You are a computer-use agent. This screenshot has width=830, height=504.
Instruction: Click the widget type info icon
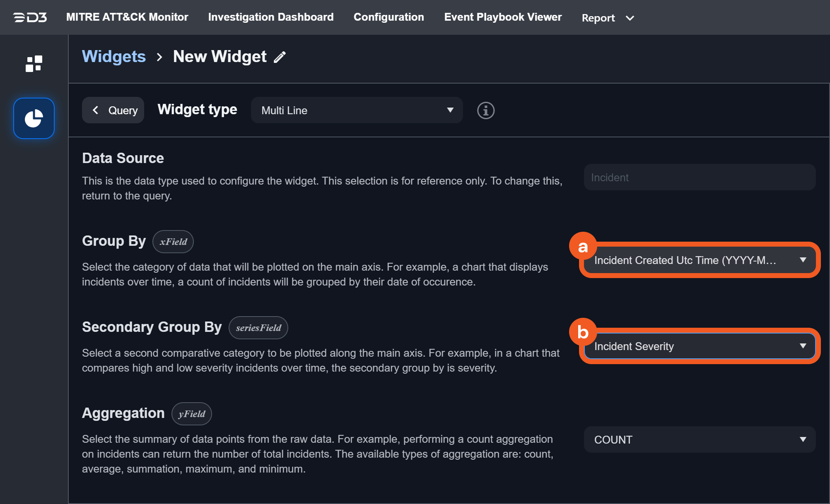point(485,110)
